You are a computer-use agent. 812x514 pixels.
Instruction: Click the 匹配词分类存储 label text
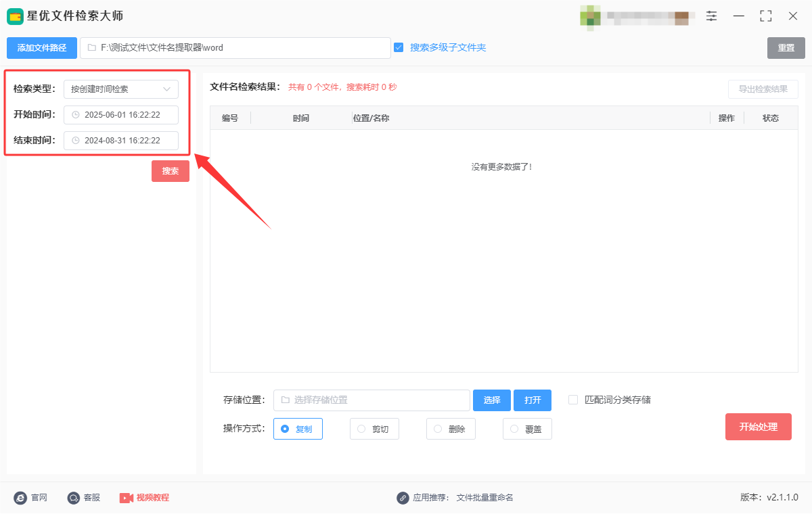(618, 400)
